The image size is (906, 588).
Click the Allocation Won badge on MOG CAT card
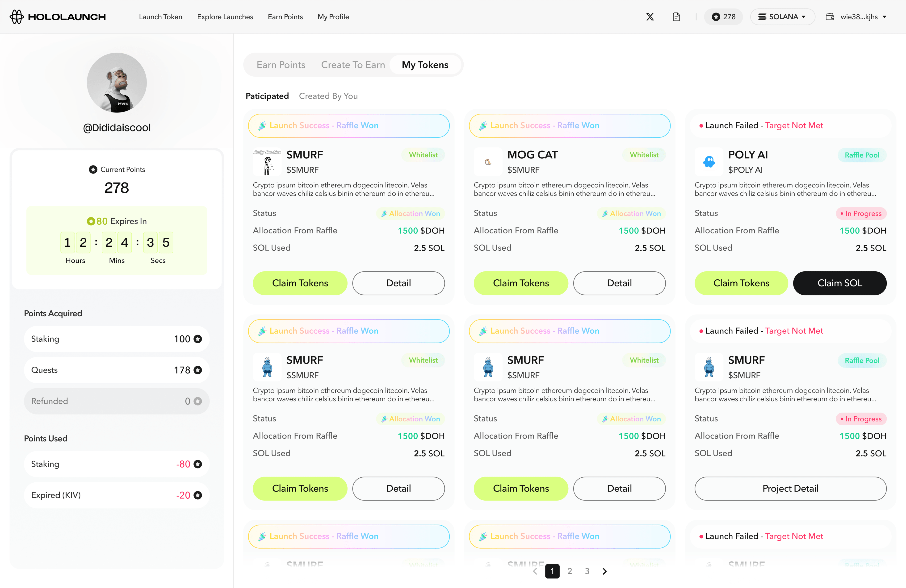coord(632,213)
